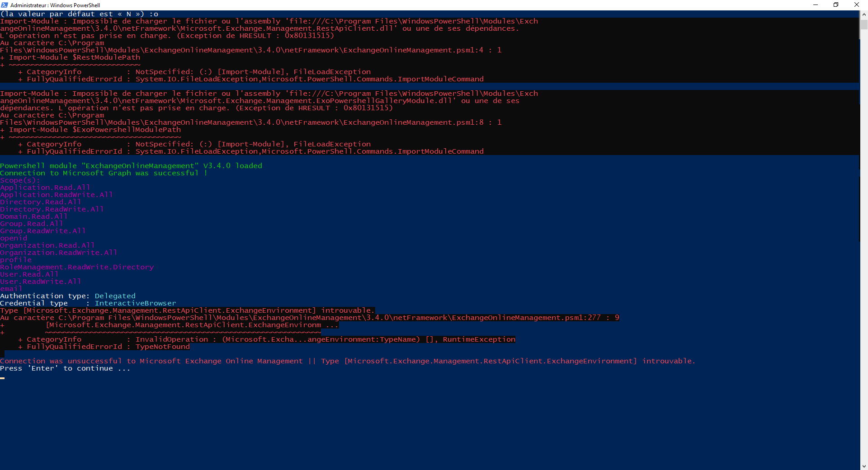Click the scope 'Group.Read.All'

click(x=32, y=224)
